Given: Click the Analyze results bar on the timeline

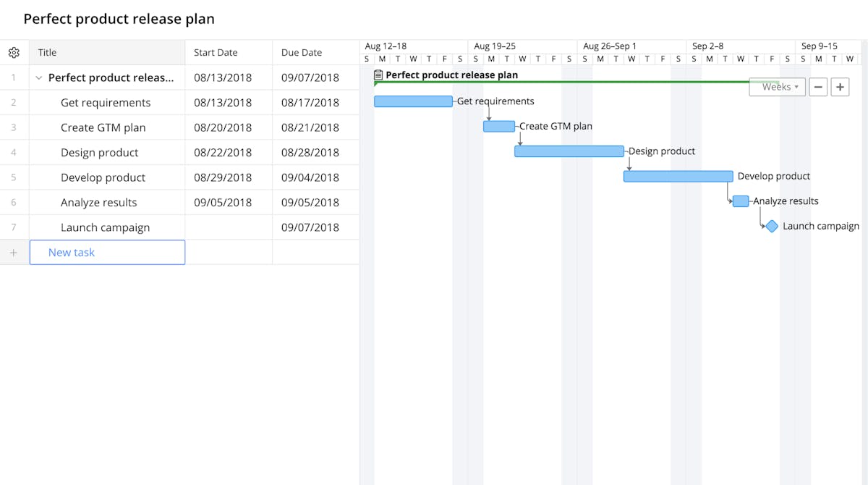Looking at the screenshot, I should pos(740,201).
